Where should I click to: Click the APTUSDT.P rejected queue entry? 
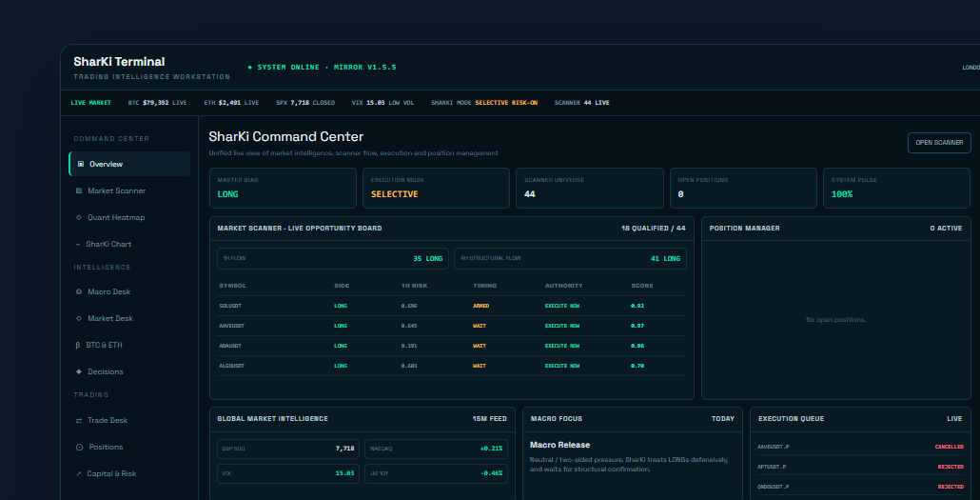[x=861, y=467]
